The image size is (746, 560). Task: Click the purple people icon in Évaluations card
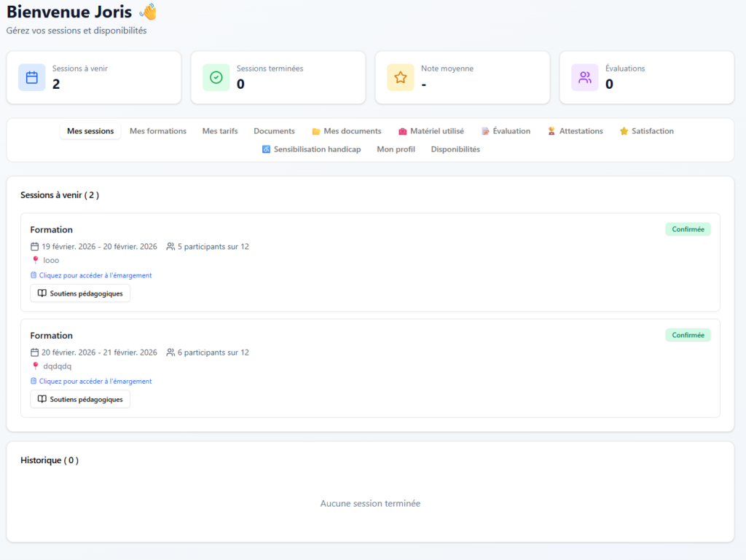click(585, 77)
